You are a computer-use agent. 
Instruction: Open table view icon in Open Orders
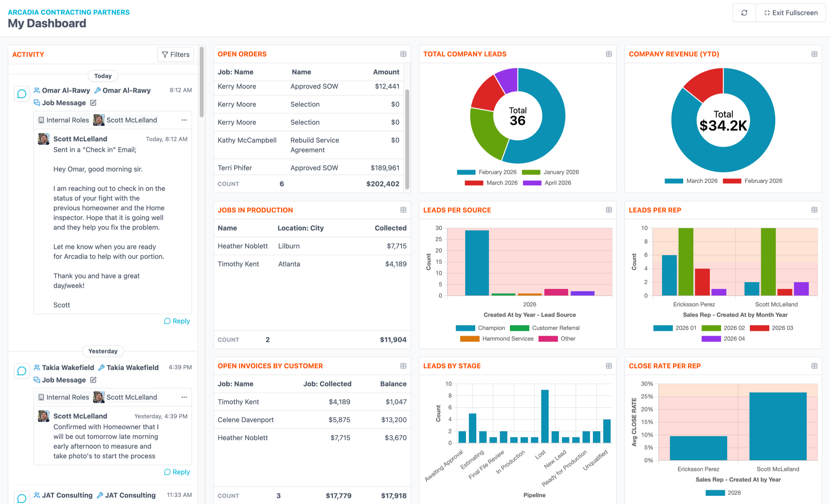(x=403, y=54)
